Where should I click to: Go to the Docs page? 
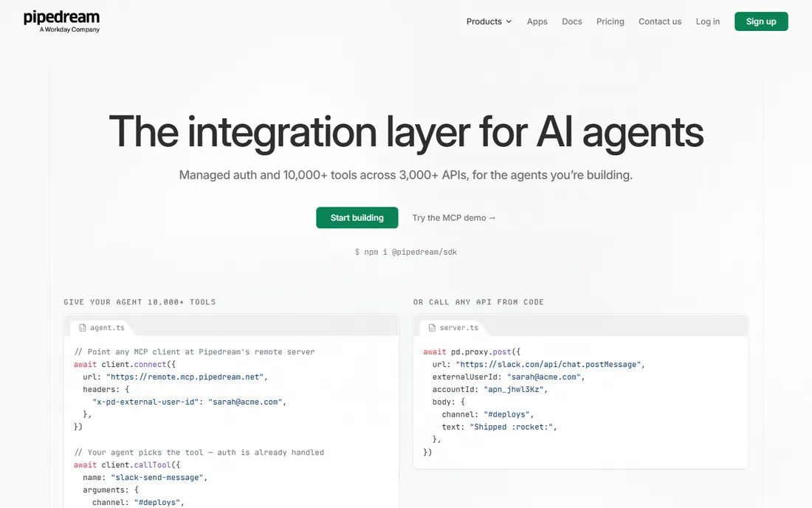click(571, 21)
